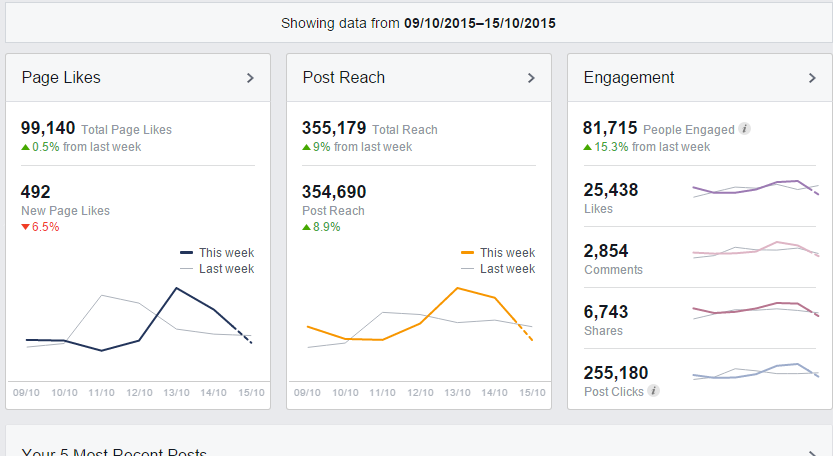Click the Post Clicks sparkline chart
The image size is (833, 456).
756,371
